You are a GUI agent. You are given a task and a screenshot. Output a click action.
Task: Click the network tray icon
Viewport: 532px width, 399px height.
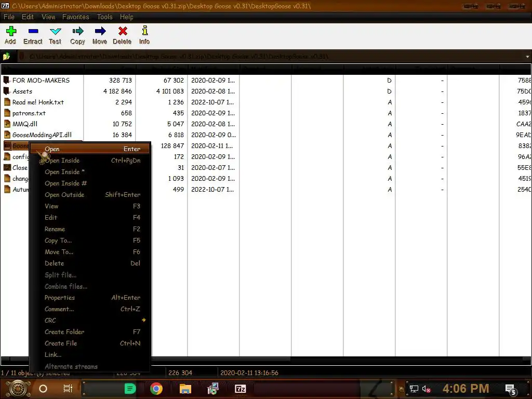click(414, 389)
